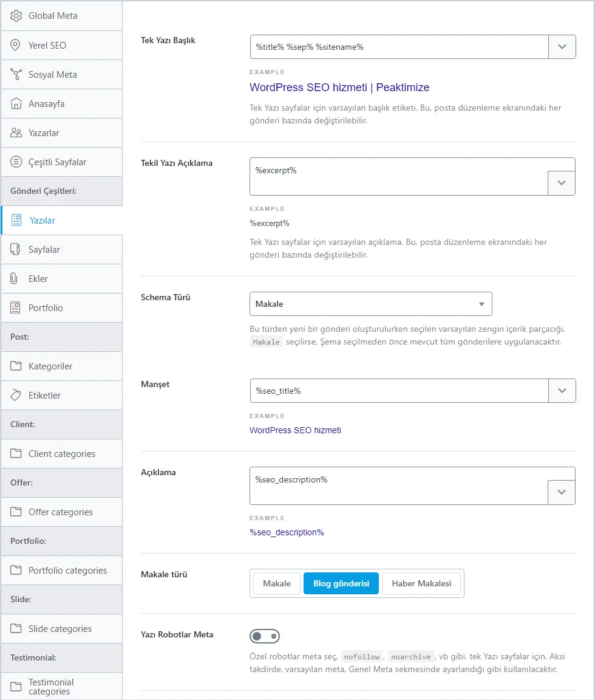This screenshot has height=700, width=595.
Task: Open the Anasayfa tab
Action: coord(61,103)
